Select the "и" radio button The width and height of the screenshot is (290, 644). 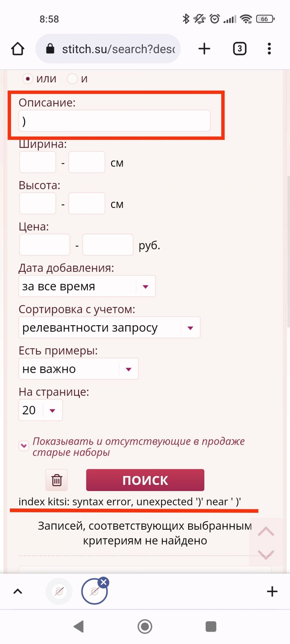click(x=72, y=79)
